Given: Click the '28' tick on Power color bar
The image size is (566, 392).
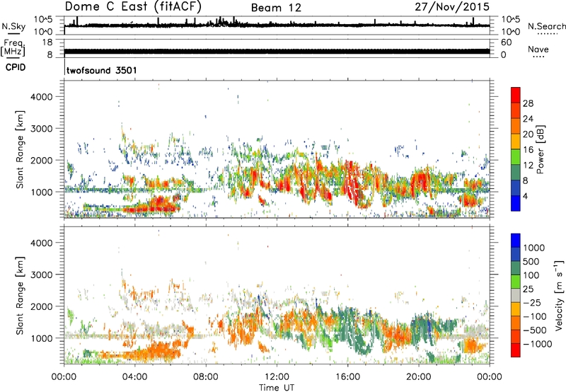Looking at the screenshot, I should pos(528,103).
